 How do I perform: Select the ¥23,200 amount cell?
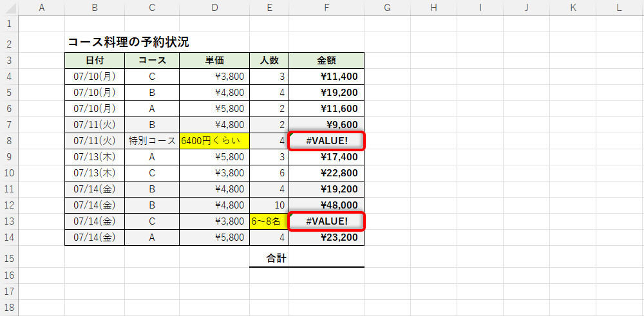327,237
